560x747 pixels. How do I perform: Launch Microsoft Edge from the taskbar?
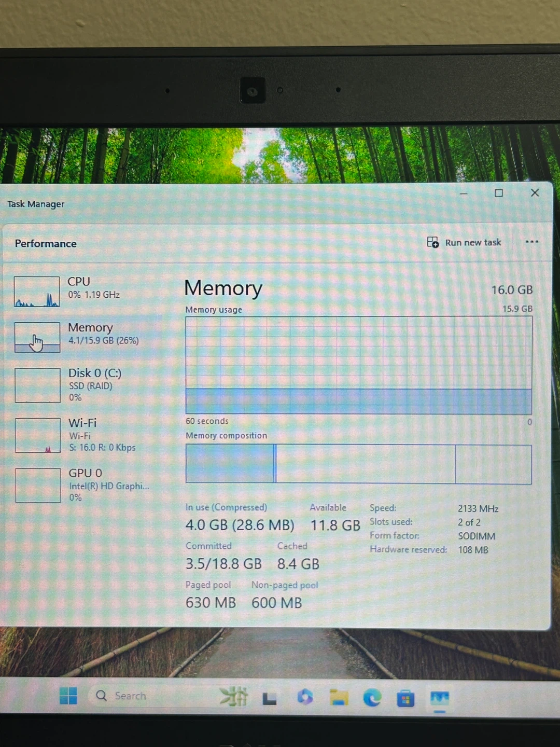coord(372,698)
